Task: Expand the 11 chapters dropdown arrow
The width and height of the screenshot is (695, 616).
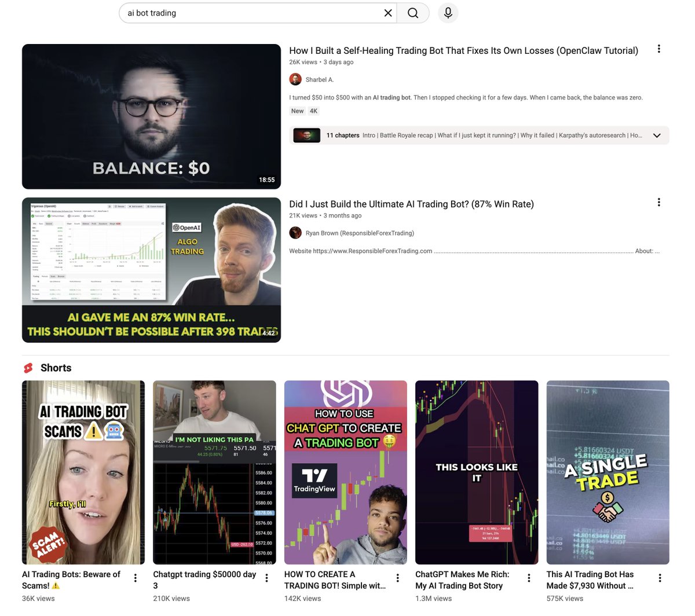Action: 657,135
